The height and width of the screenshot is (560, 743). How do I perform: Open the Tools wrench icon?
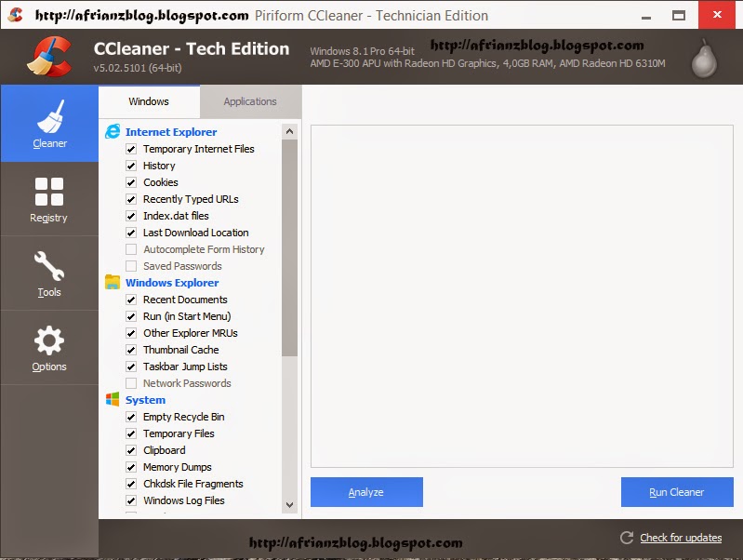point(49,265)
